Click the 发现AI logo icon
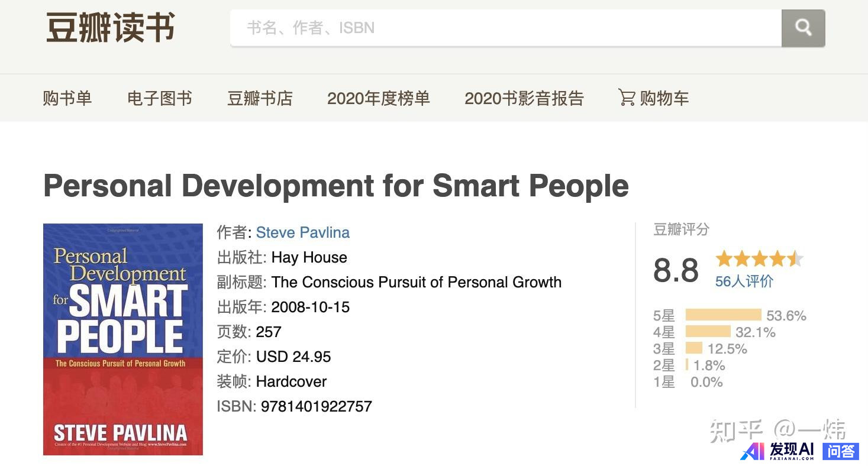This screenshot has width=868, height=466. tap(752, 451)
